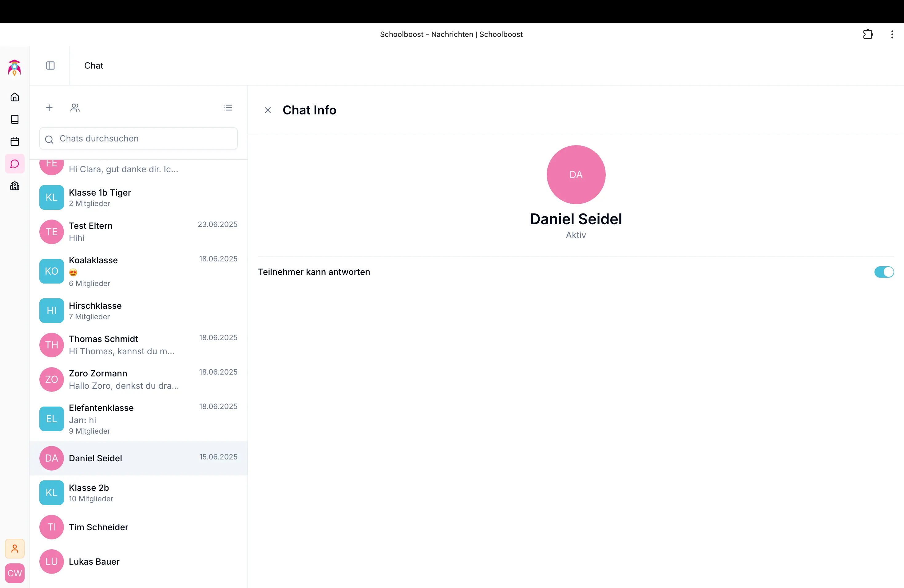Screen dimensions: 904x588
Task: Open the book icon in sidebar
Action: coord(15,119)
